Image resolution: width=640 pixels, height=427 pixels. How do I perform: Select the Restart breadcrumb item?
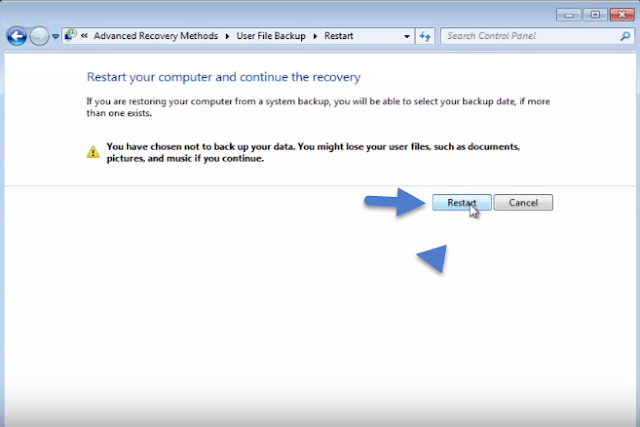coord(339,36)
